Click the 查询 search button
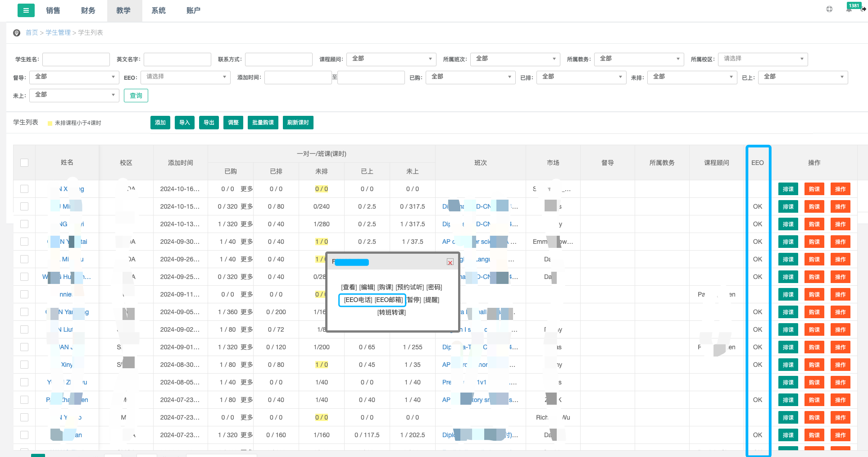The height and width of the screenshot is (457, 868). click(x=136, y=96)
